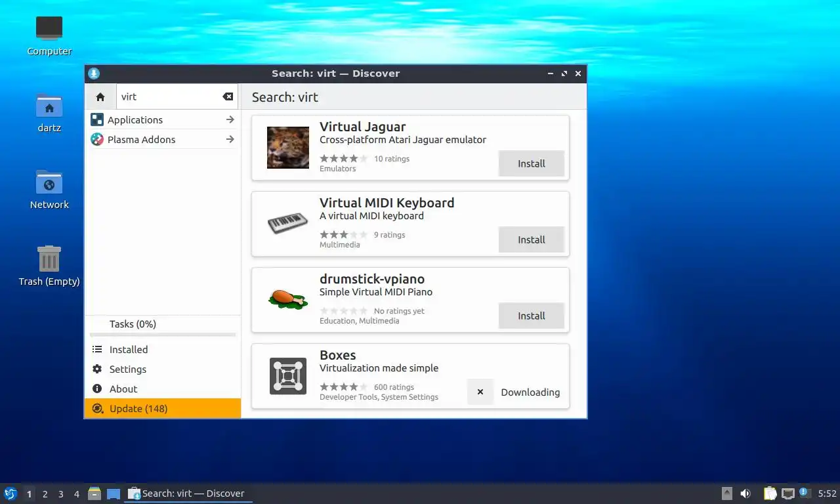Click the Discover window menu icon in titlebar
Image resolution: width=840 pixels, height=504 pixels.
pos(94,73)
